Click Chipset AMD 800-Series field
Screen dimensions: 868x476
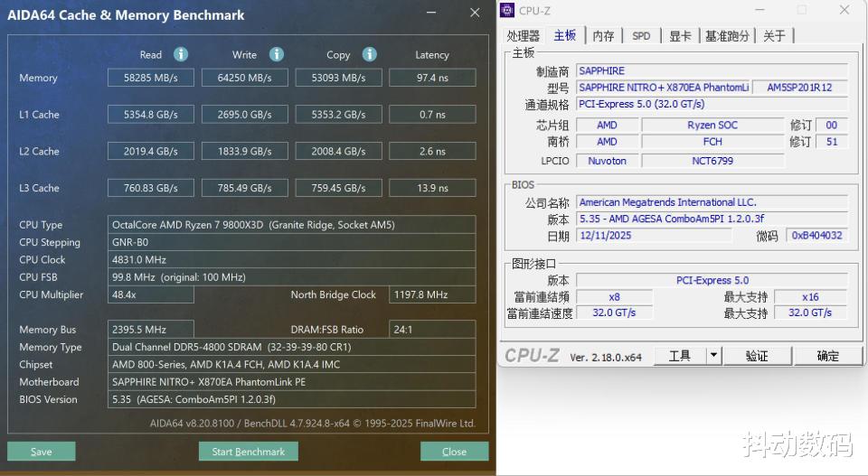[292, 364]
